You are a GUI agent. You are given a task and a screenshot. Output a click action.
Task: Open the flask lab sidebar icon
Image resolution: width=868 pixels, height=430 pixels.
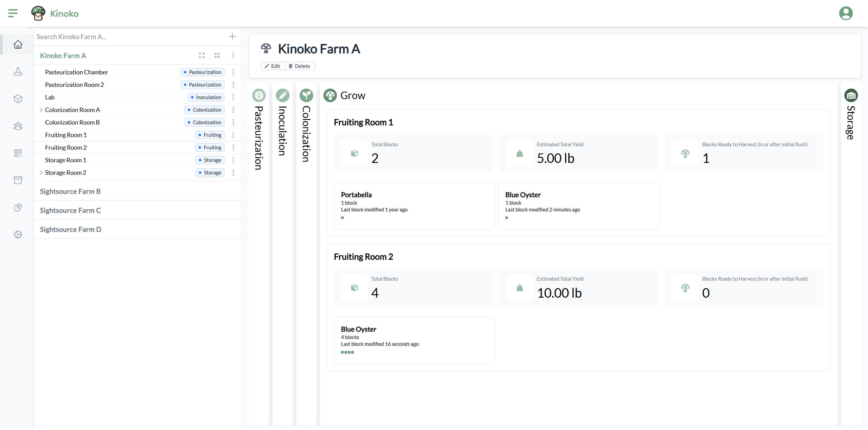pos(18,72)
